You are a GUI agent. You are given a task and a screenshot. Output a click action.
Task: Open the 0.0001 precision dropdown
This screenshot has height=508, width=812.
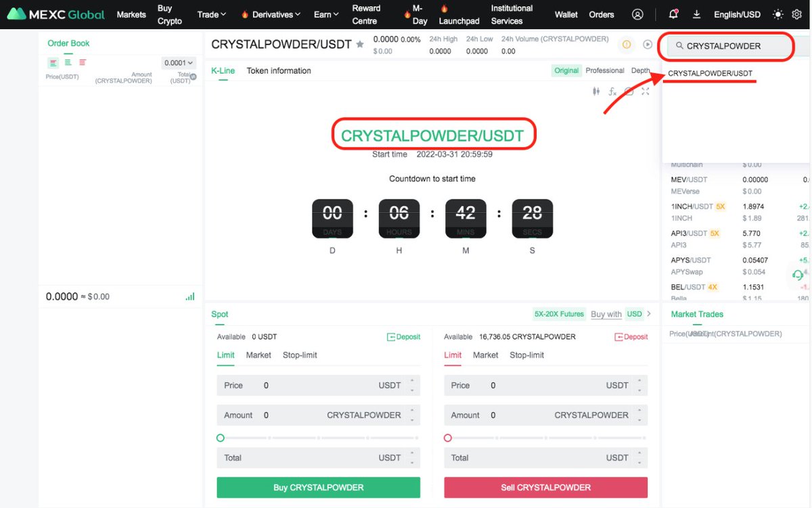click(x=179, y=63)
